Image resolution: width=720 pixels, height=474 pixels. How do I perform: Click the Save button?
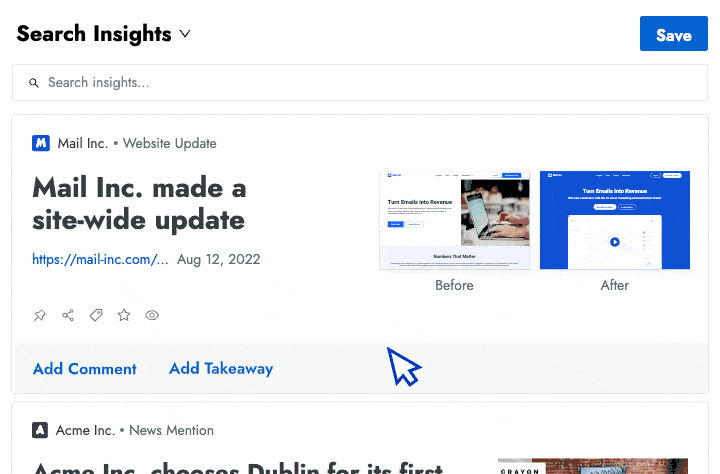coord(674,34)
